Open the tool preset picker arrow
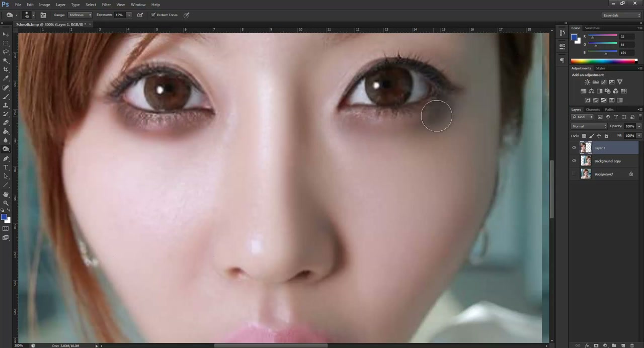This screenshot has height=348, width=644. tap(17, 15)
